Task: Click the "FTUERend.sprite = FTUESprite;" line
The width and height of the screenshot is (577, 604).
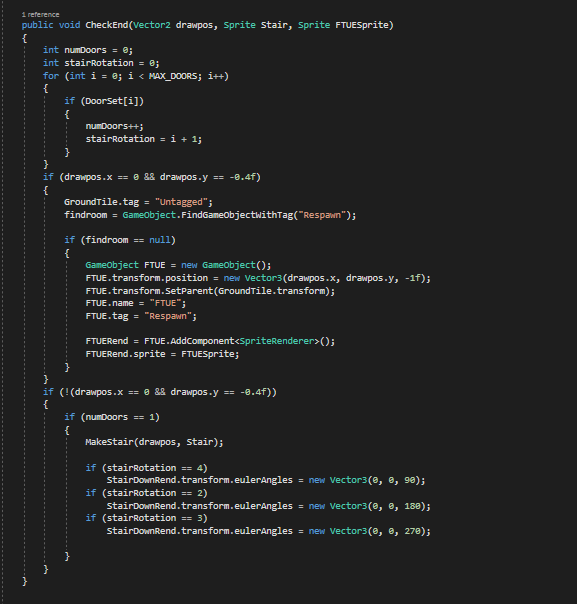Action: (162, 354)
